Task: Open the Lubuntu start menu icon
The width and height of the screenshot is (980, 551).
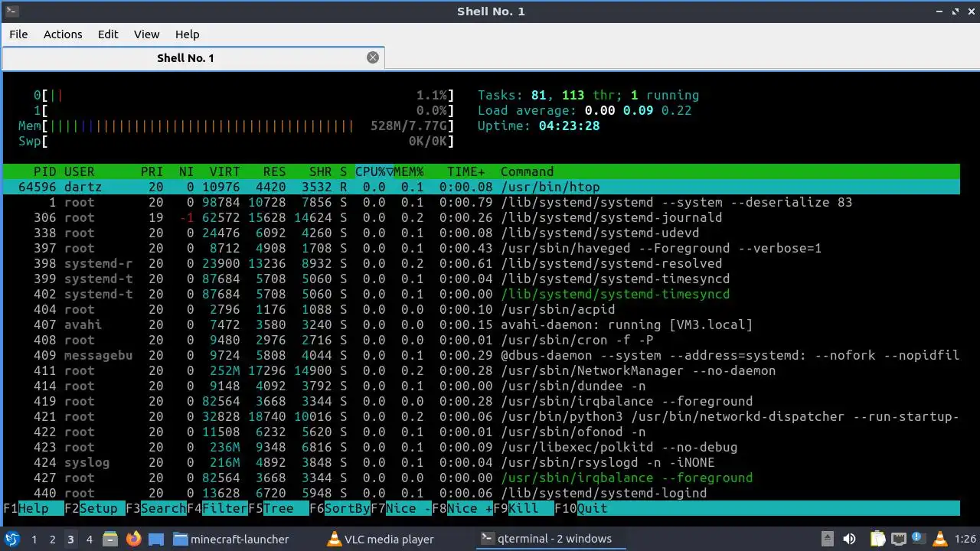Action: coord(12,539)
